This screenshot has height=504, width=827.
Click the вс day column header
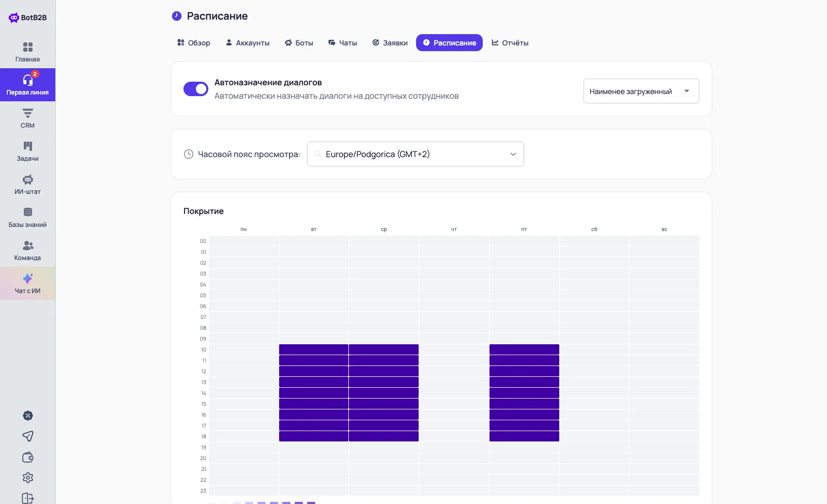(665, 229)
